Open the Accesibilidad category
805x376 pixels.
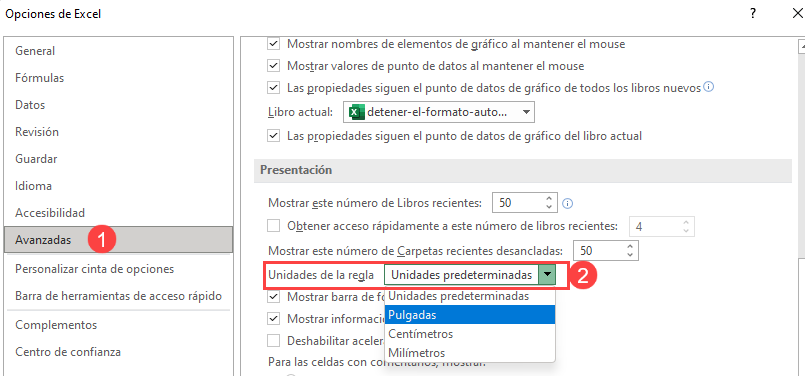pos(50,213)
